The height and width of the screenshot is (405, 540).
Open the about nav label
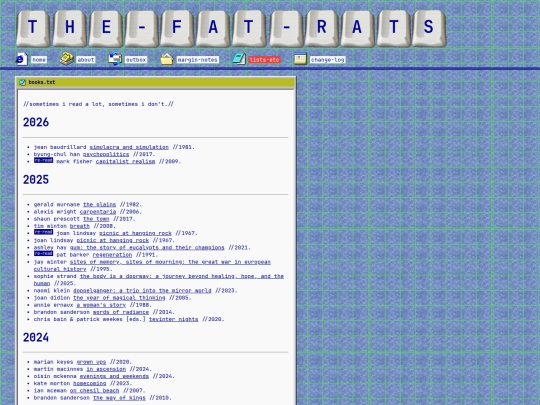pos(86,60)
